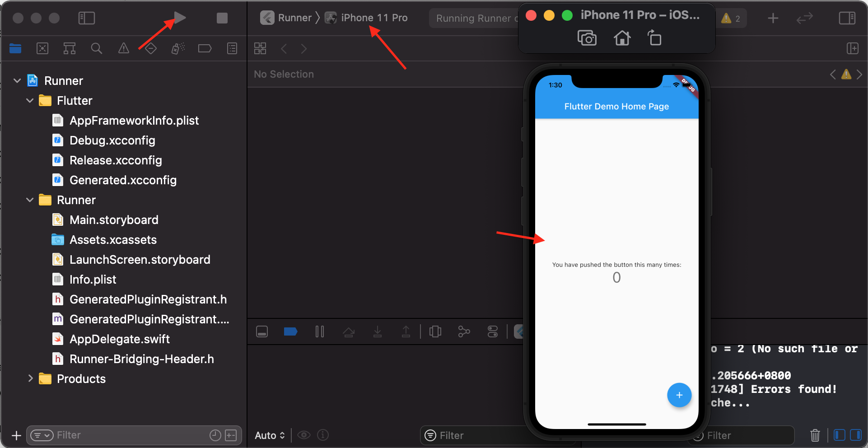Viewport: 868px width, 448px height.
Task: Open the Debug navigator spray icon
Action: click(178, 48)
